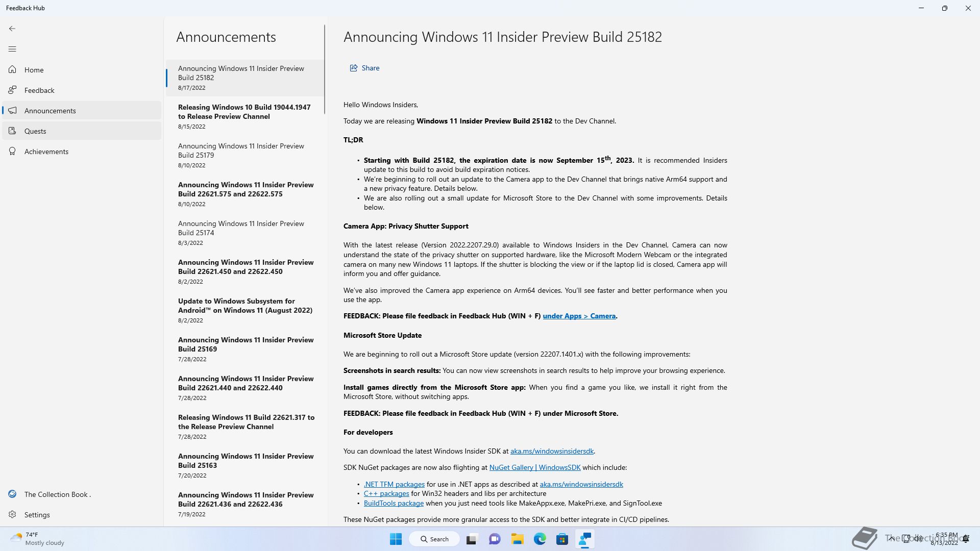Open Build 22621.436 and 22622.436 announcement

click(245, 504)
